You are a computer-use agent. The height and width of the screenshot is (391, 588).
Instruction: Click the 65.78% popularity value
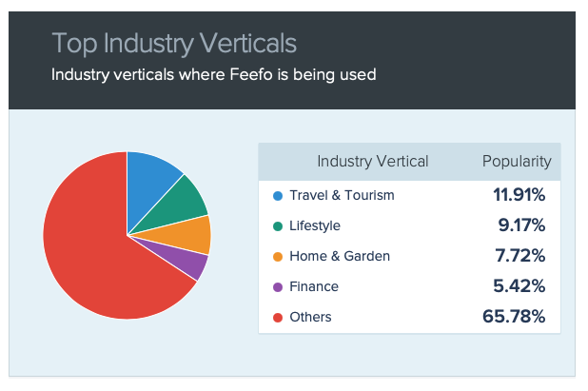(514, 317)
